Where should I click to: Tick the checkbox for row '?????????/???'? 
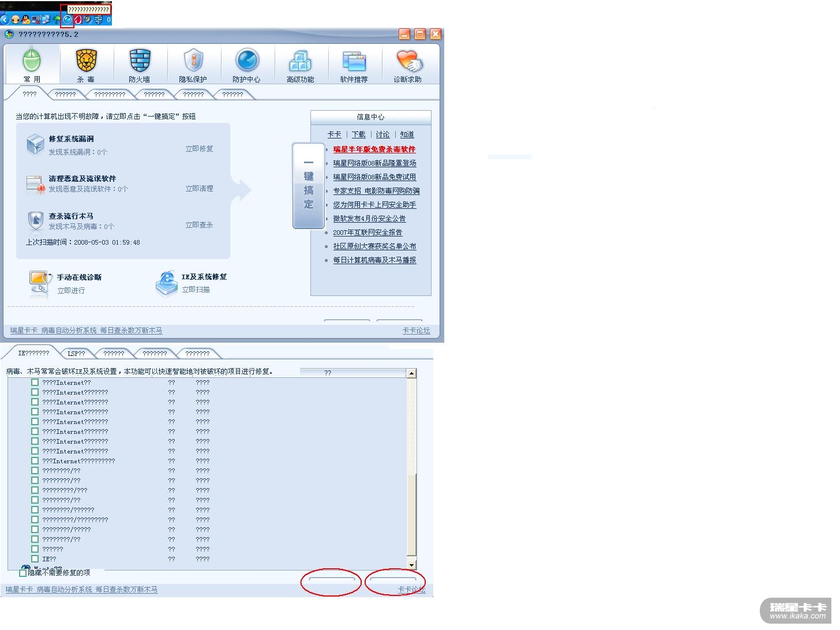[x=35, y=490]
